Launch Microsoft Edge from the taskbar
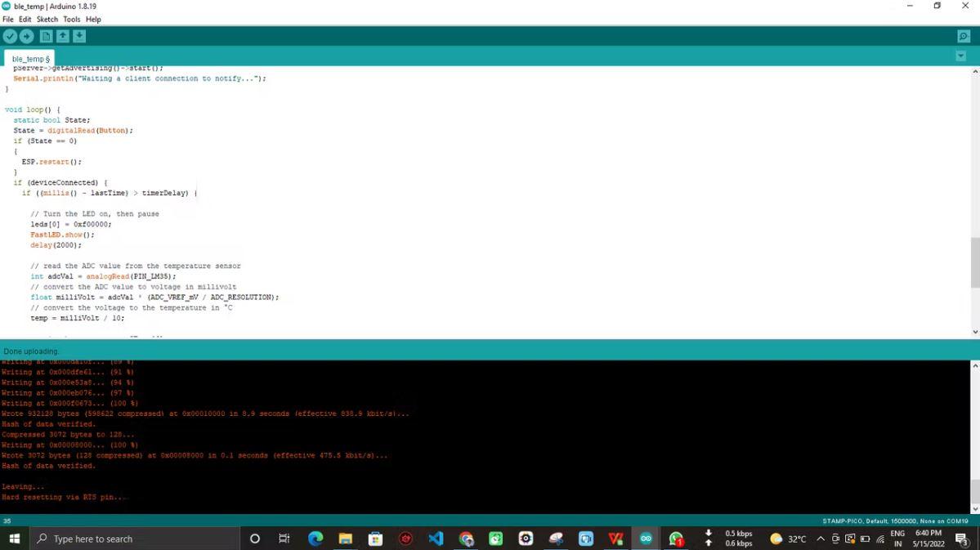This screenshot has width=980, height=550. click(x=315, y=539)
